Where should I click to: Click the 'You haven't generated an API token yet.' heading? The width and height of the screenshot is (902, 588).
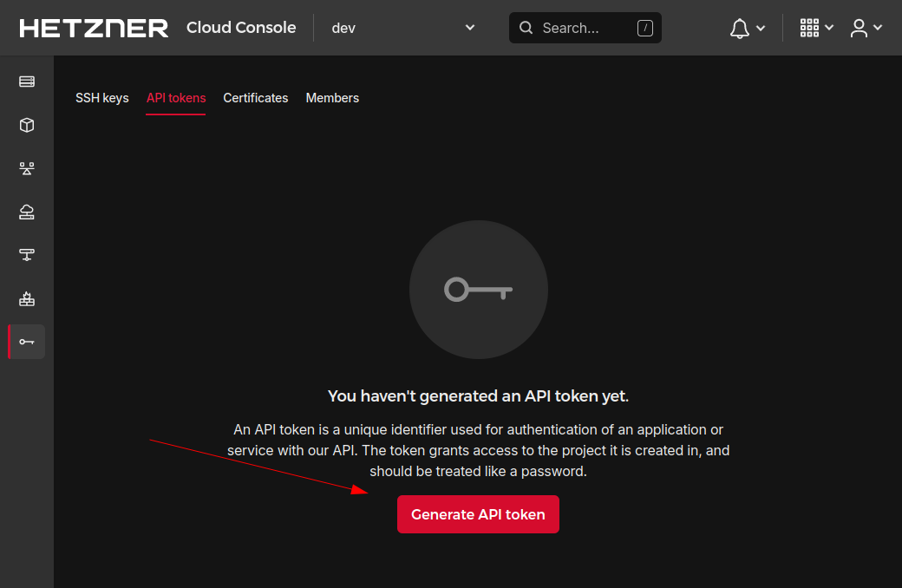click(x=478, y=395)
